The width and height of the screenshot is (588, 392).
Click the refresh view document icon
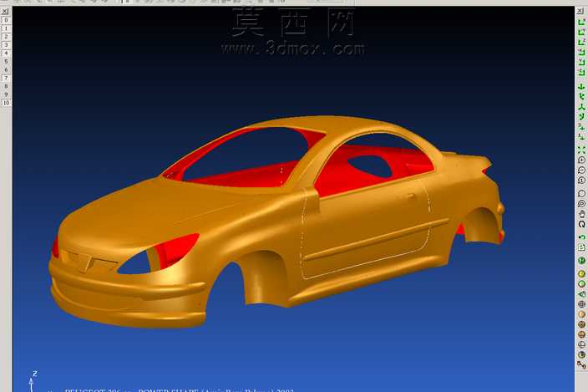581,247
